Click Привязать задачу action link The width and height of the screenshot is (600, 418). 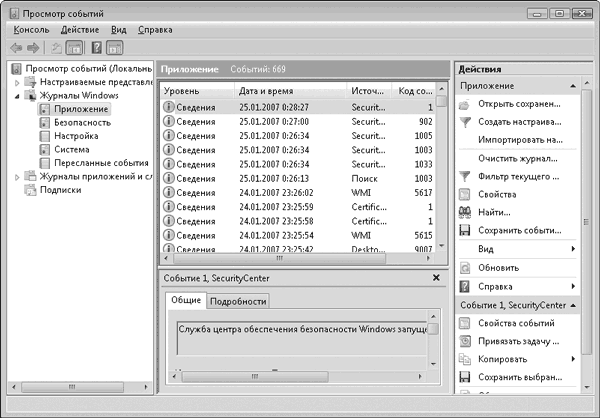coord(518,340)
